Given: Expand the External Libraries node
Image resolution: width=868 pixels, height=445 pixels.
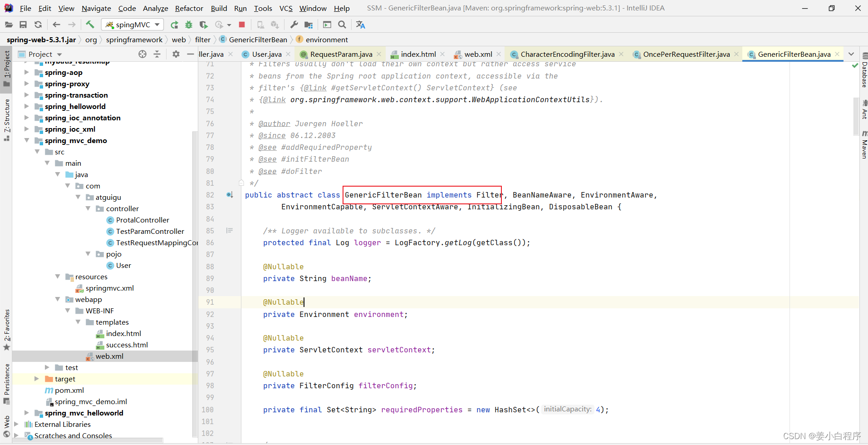Looking at the screenshot, I should [16, 424].
